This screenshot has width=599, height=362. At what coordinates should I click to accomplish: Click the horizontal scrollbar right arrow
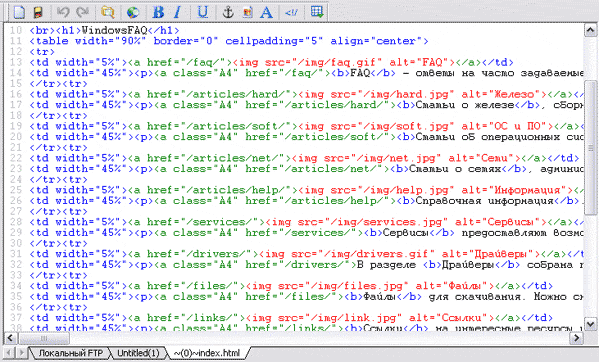coord(576,338)
